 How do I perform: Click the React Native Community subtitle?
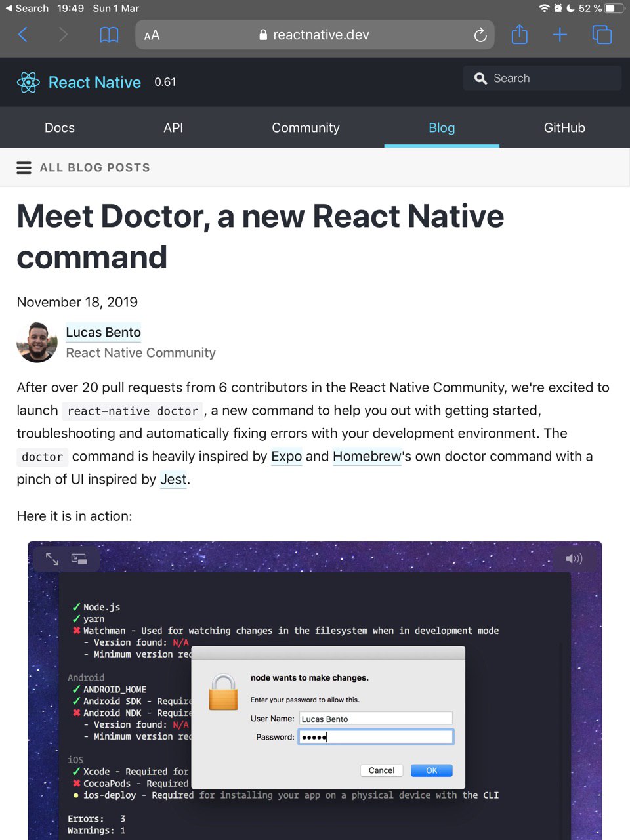(140, 353)
